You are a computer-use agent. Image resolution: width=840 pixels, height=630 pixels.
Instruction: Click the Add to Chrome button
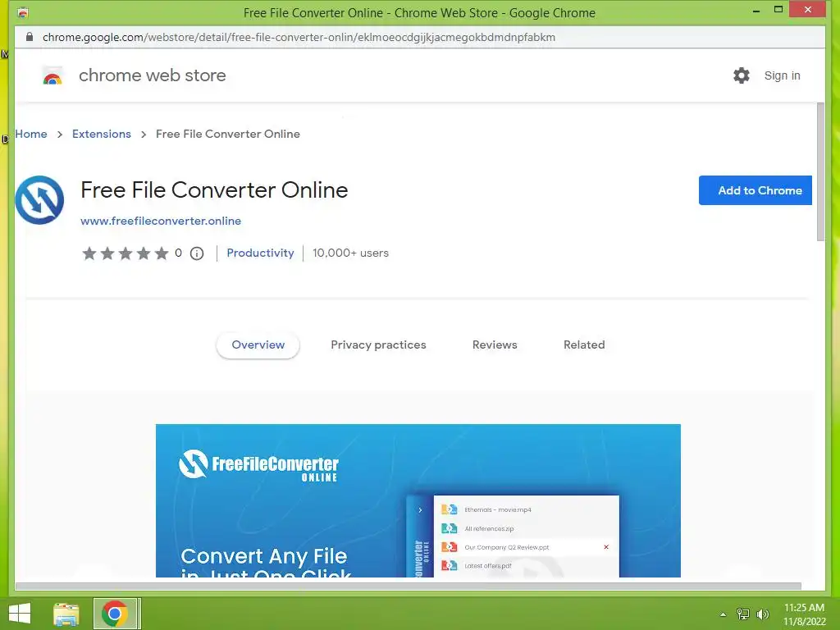(756, 190)
